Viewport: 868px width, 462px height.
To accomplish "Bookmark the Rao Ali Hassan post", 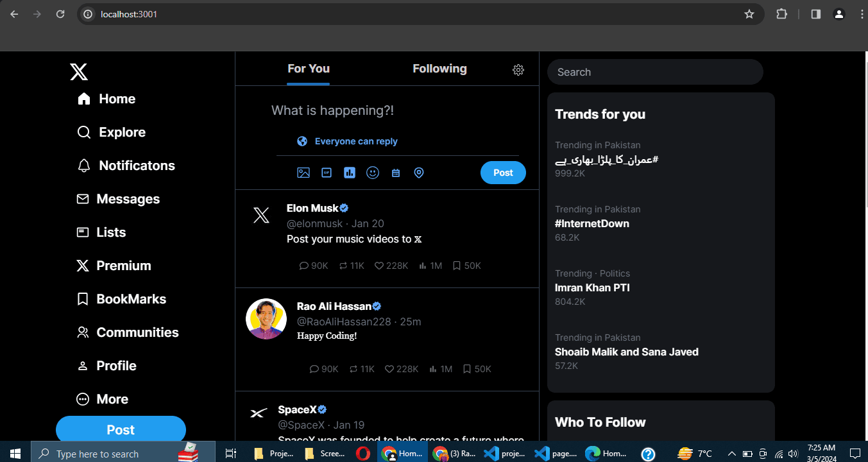I will [x=467, y=369].
